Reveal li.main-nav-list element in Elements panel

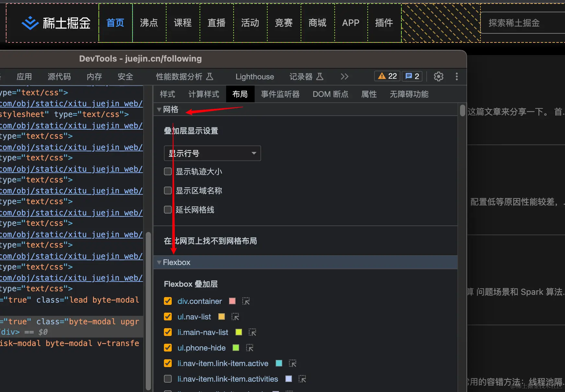tap(252, 332)
